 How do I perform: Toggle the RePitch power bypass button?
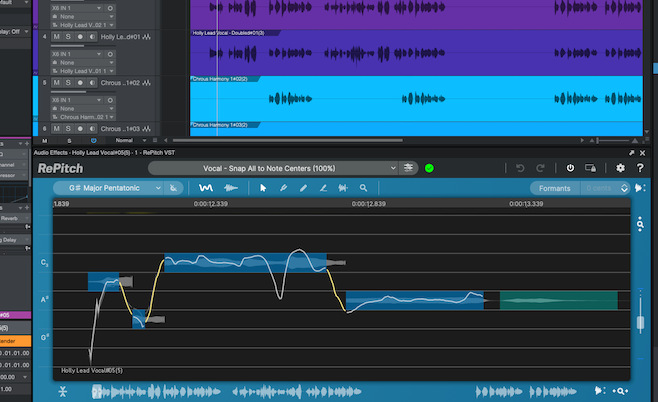(x=570, y=168)
